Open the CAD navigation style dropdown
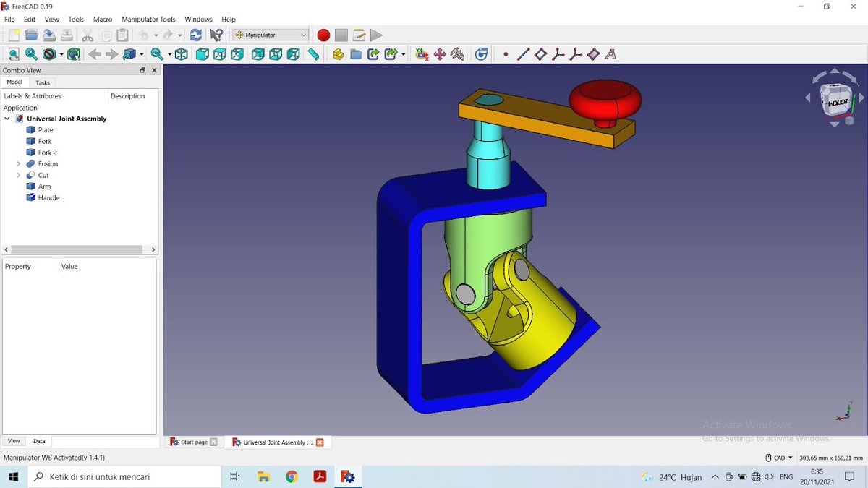This screenshot has width=868, height=488. click(779, 458)
